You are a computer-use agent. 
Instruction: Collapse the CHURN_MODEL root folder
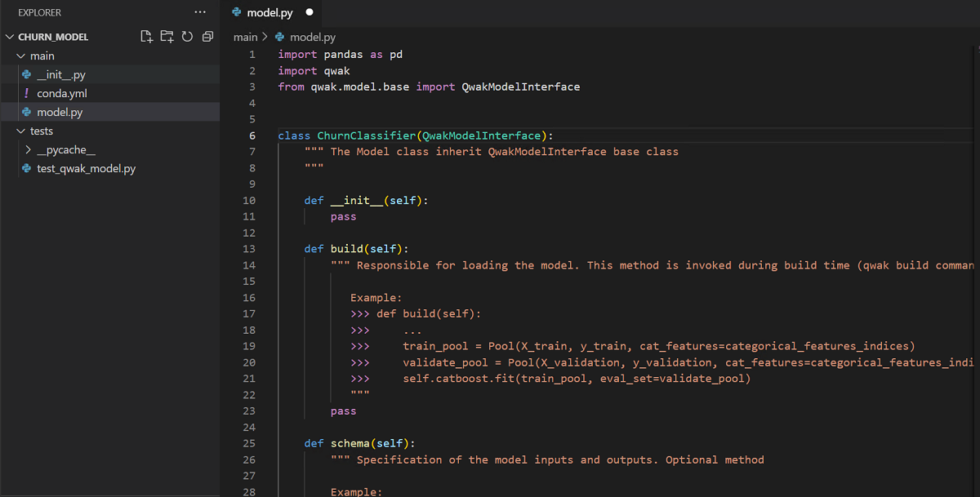click(x=11, y=37)
